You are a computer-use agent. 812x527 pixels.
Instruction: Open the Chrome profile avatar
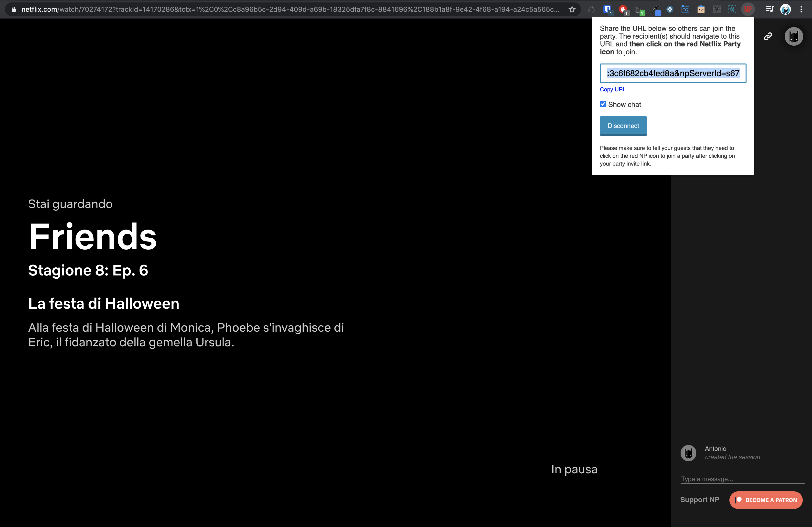point(785,10)
